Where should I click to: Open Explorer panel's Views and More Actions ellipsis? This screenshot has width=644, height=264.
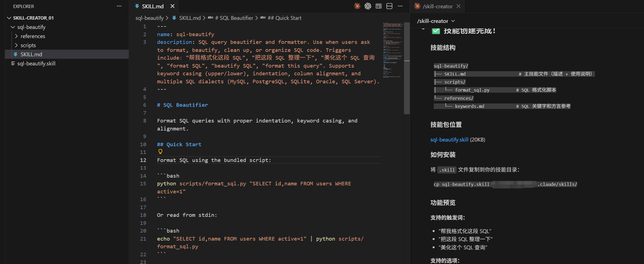(119, 6)
